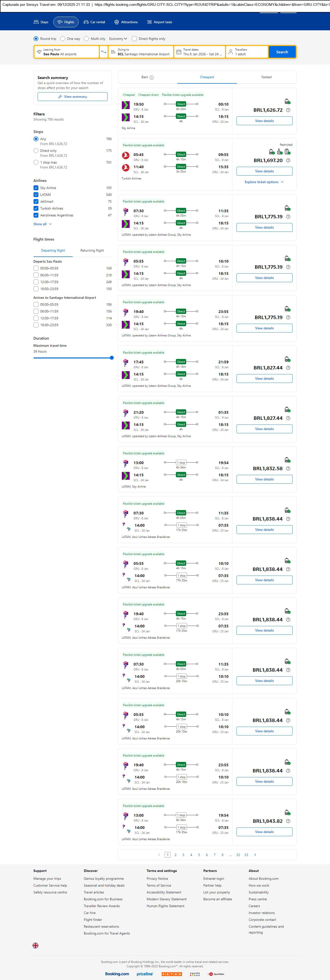Viewport: 330px width, 980px height.
Task: Click the Airport taxis icon
Action: pos(149,22)
